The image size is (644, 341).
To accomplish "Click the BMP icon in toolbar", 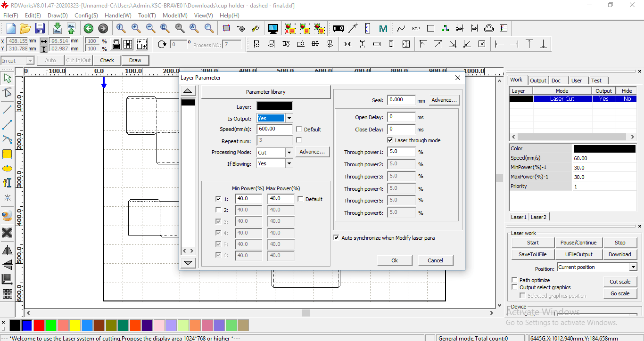I will point(416,29).
